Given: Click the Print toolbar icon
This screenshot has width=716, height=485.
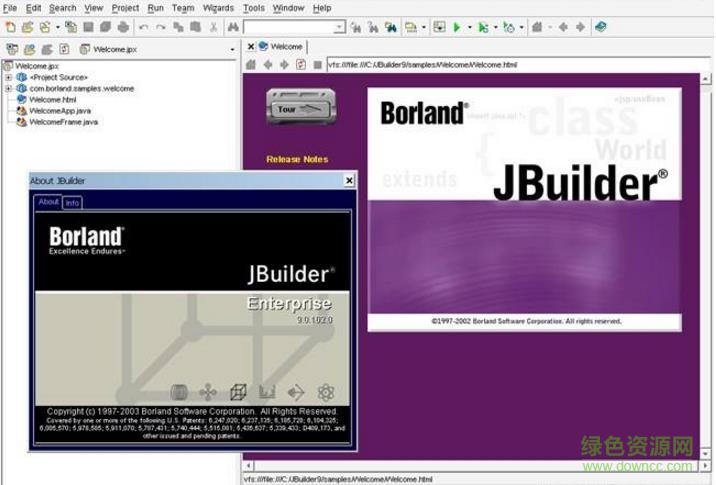Looking at the screenshot, I should (123, 27).
